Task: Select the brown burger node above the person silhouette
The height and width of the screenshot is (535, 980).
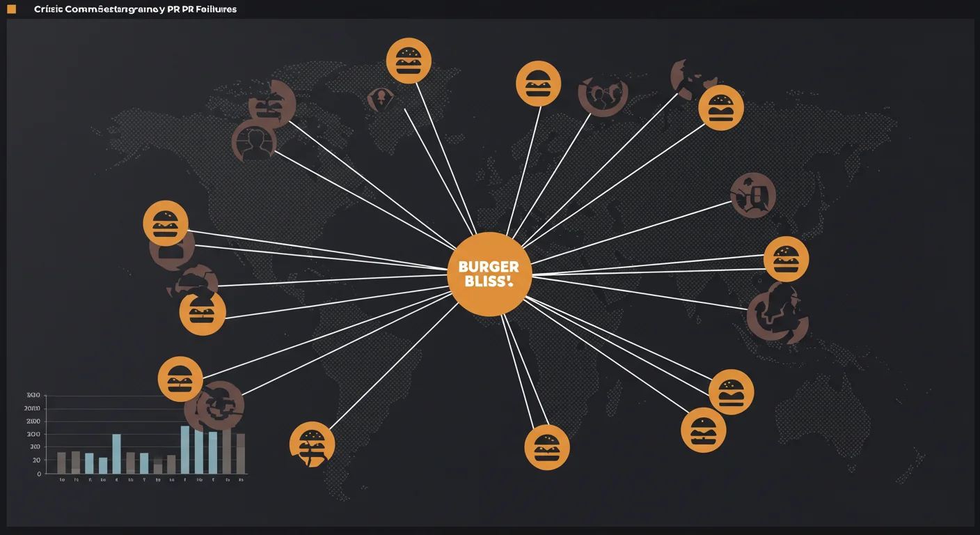Action: click(273, 104)
